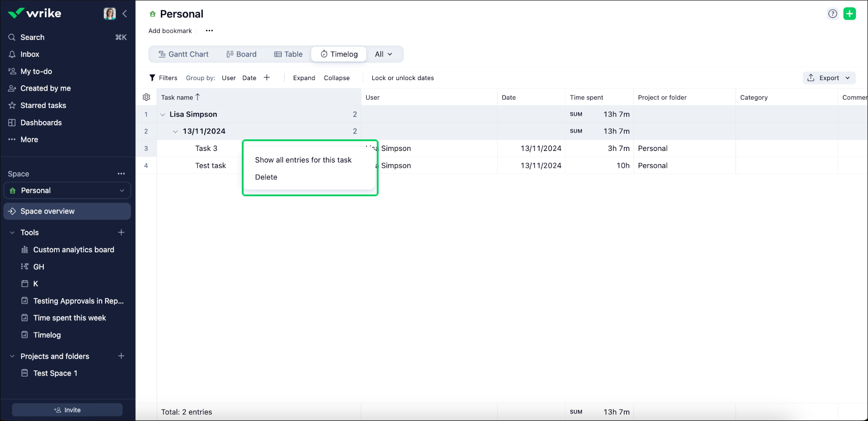Screen dimensions: 868x421
Task: Collapse the Tools section in sidebar
Action: point(13,232)
